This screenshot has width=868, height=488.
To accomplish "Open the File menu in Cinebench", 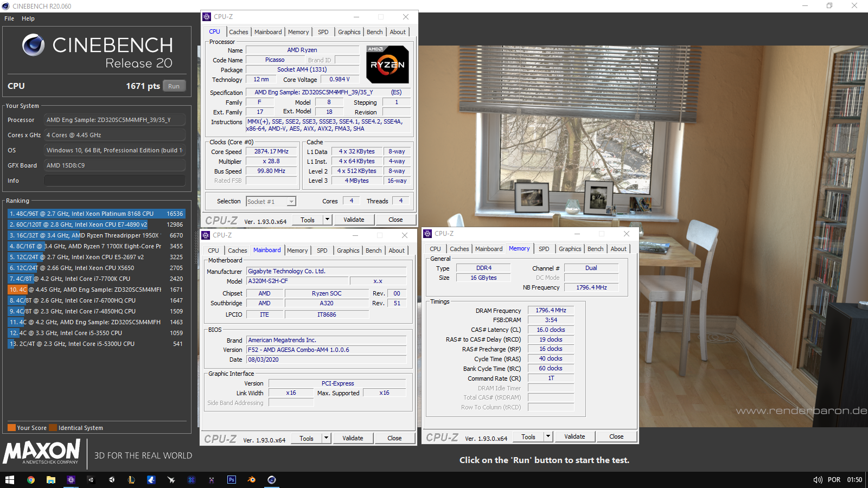I will coord(9,18).
